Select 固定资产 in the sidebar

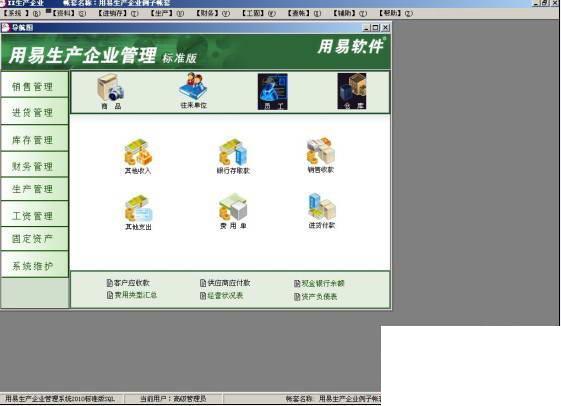(x=34, y=239)
